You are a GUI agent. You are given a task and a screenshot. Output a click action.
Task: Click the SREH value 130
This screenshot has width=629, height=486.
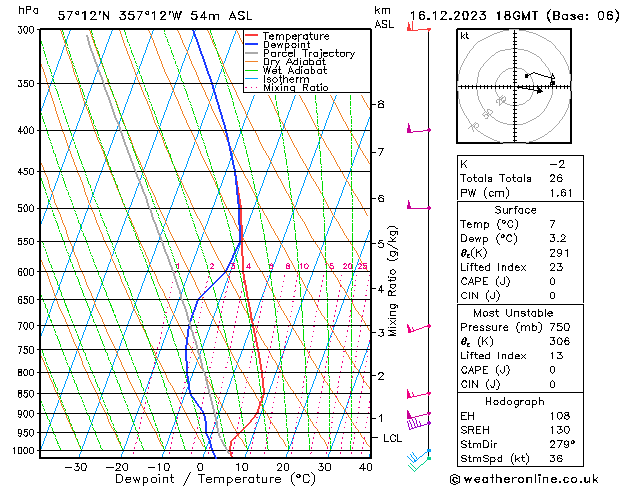[x=560, y=430]
